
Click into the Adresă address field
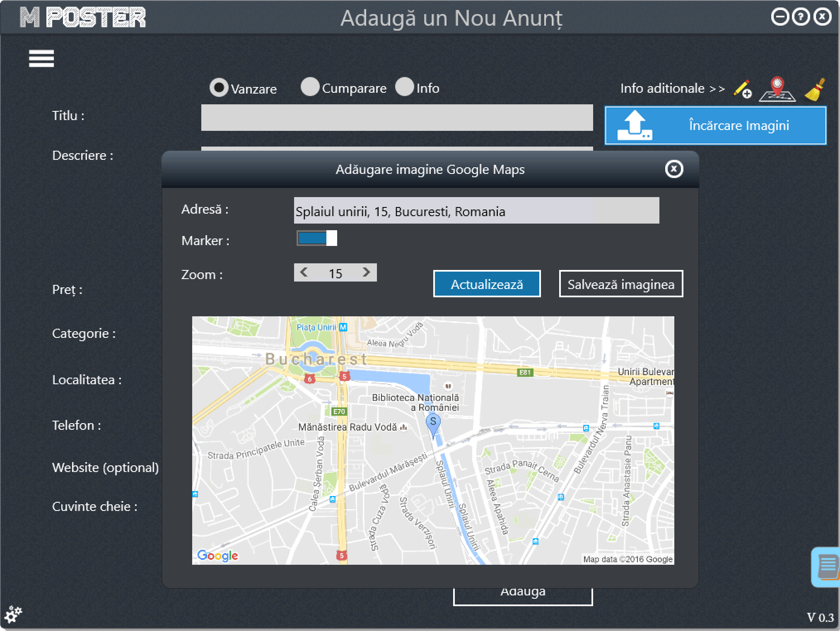476,211
